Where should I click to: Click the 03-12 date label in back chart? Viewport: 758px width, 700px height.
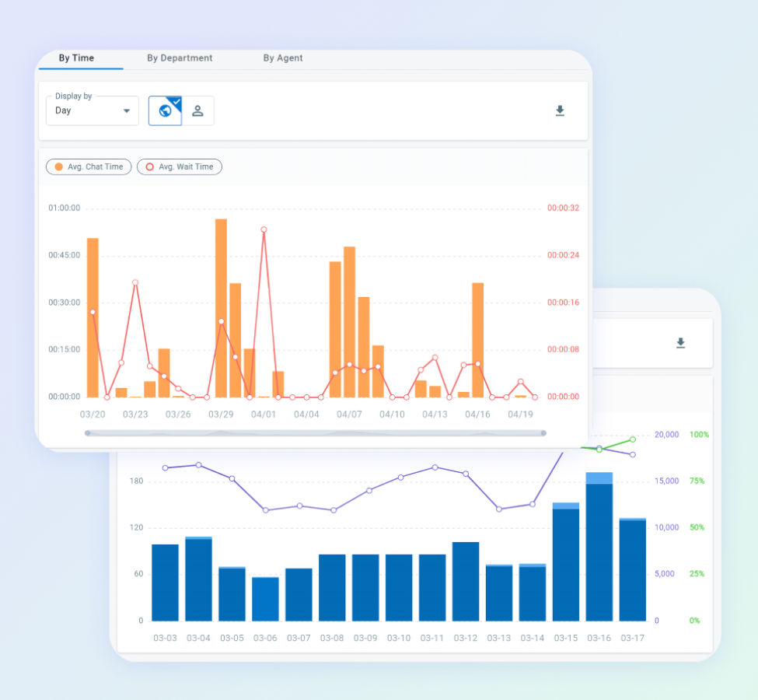pos(466,638)
